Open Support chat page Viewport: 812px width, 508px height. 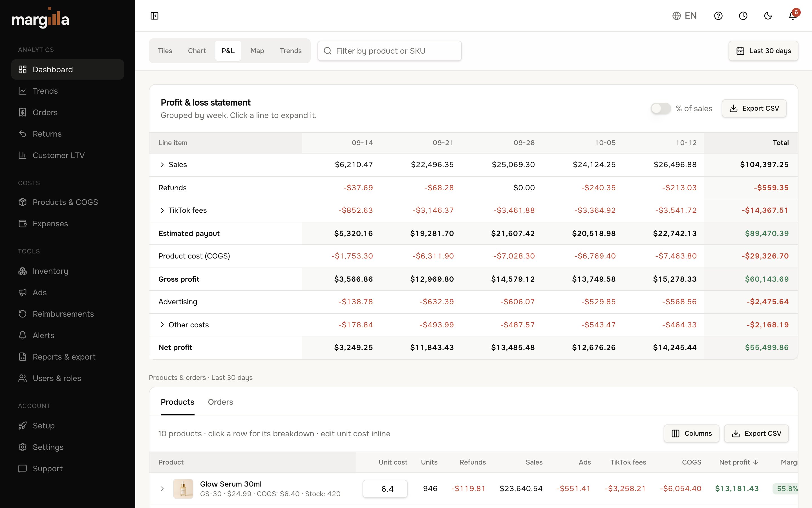(x=67, y=469)
